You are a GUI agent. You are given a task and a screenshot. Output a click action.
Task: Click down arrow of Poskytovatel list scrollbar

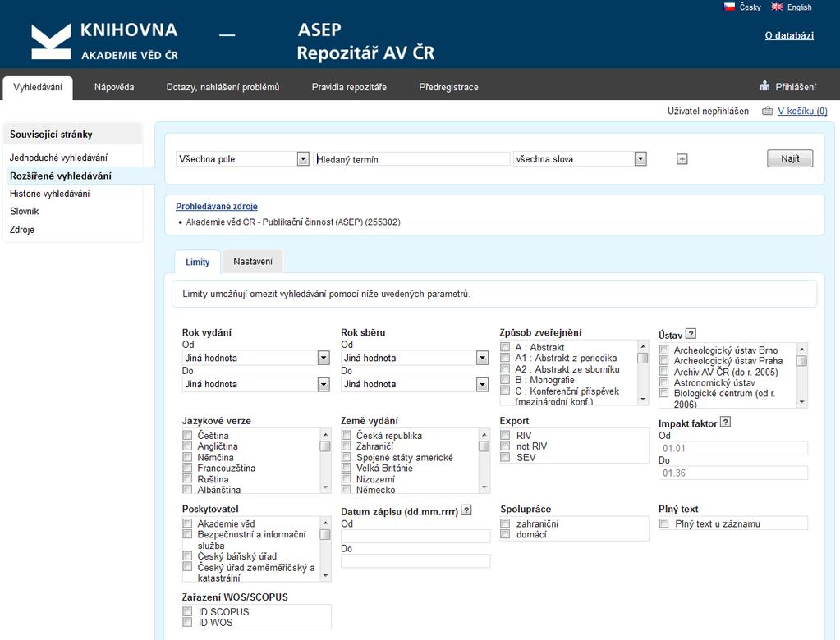point(325,576)
